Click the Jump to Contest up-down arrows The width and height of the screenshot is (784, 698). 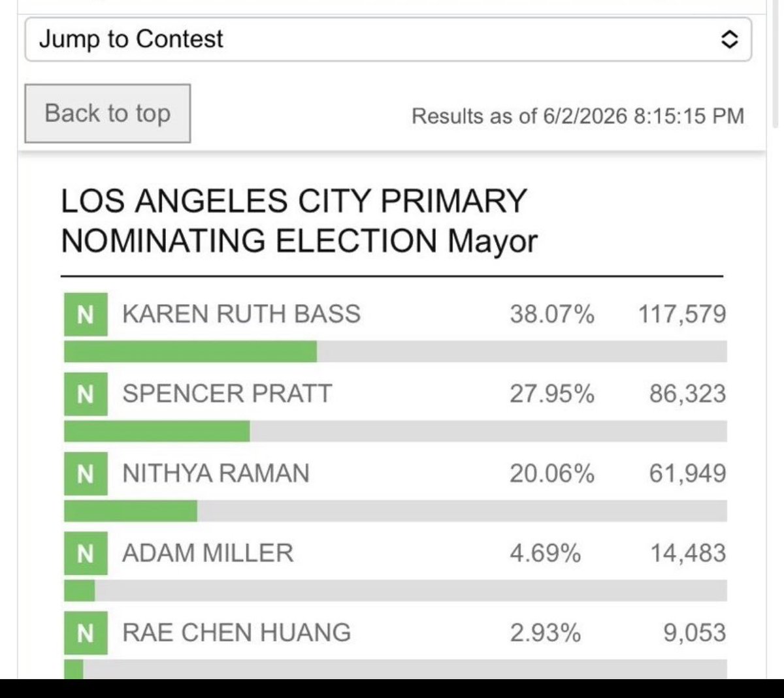click(x=729, y=39)
